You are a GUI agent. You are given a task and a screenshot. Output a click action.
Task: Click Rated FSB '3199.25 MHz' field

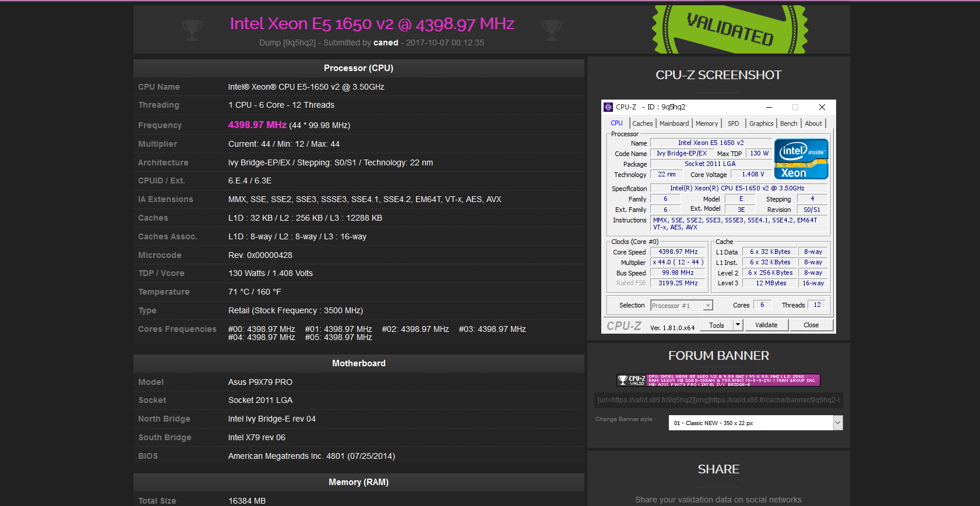point(678,283)
